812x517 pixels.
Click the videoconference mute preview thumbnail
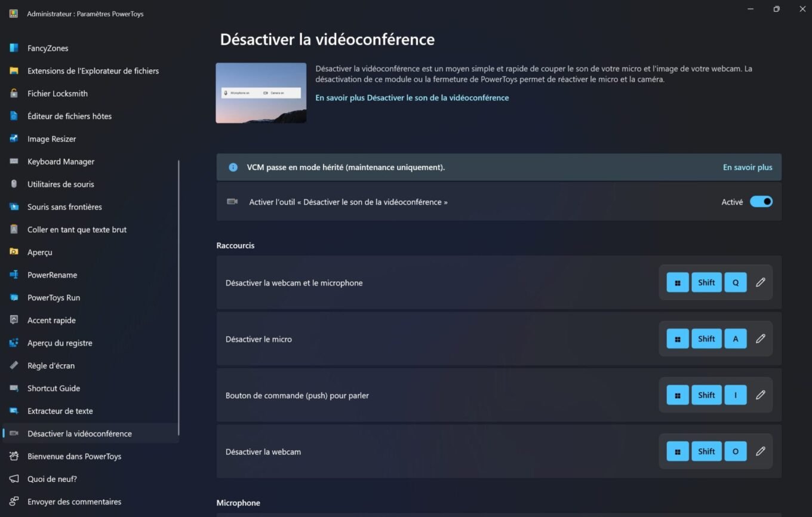261,93
